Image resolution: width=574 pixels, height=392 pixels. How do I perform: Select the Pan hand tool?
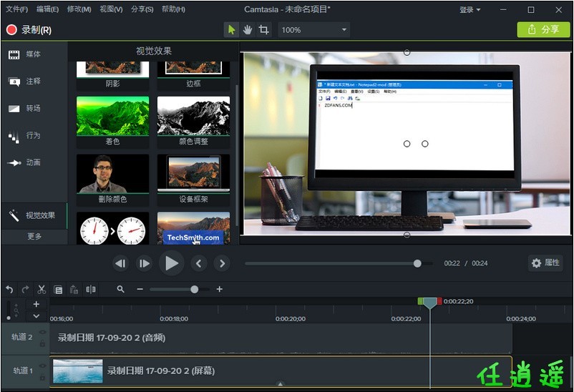pyautogui.click(x=248, y=29)
